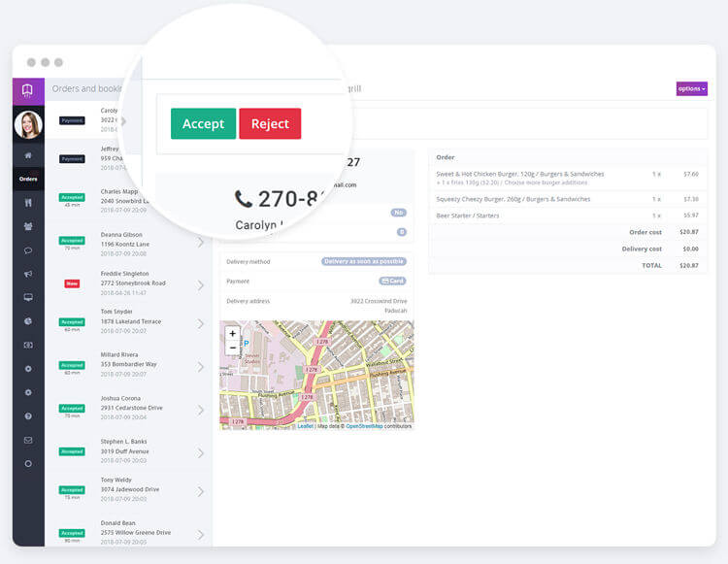
Task: Click the 'No' badge in customer card
Action: pyautogui.click(x=398, y=213)
